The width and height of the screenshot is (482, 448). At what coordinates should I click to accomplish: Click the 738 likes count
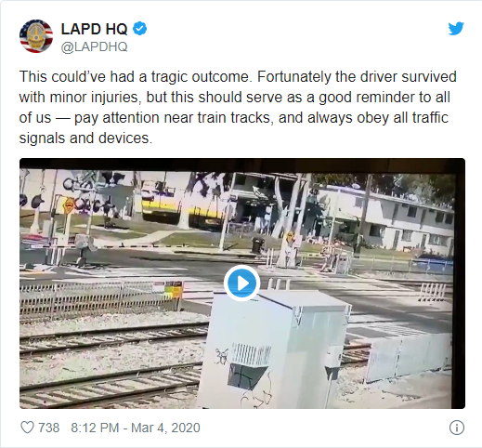coord(49,428)
